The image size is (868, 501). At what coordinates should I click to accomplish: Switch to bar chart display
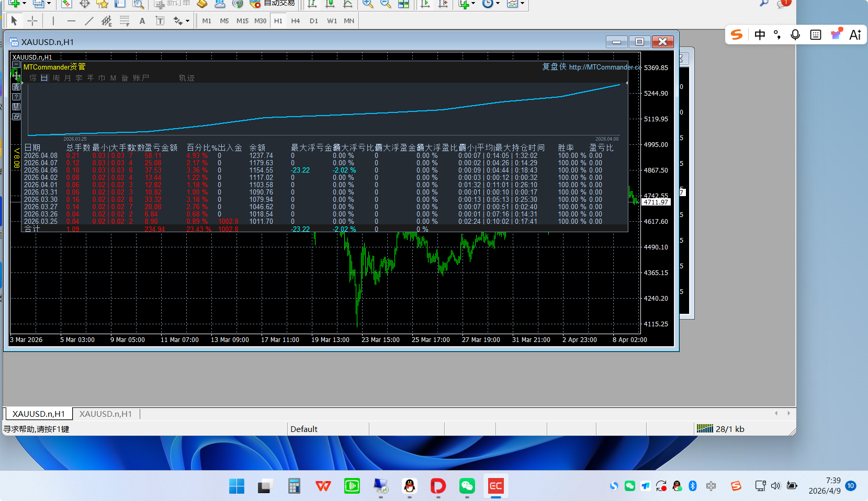(312, 4)
